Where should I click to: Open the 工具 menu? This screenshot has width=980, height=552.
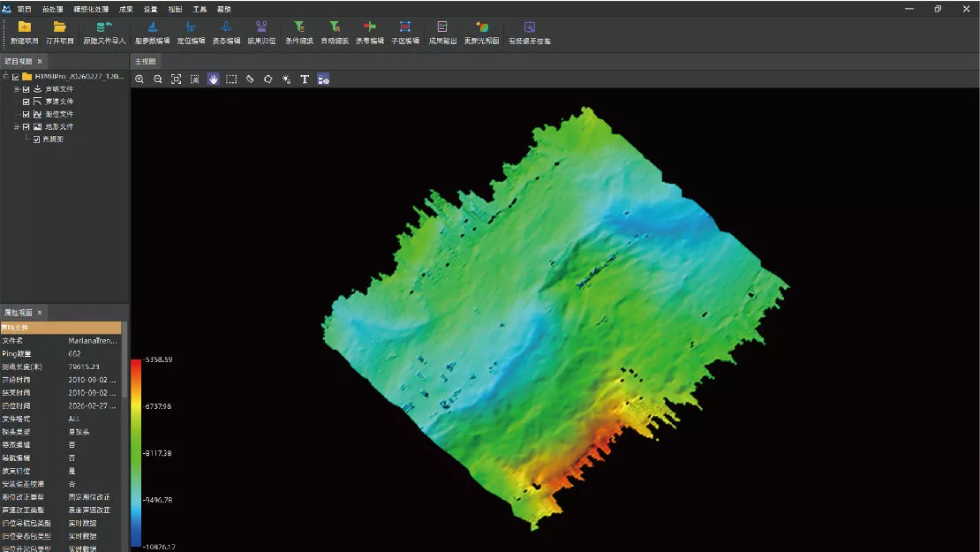(x=200, y=10)
